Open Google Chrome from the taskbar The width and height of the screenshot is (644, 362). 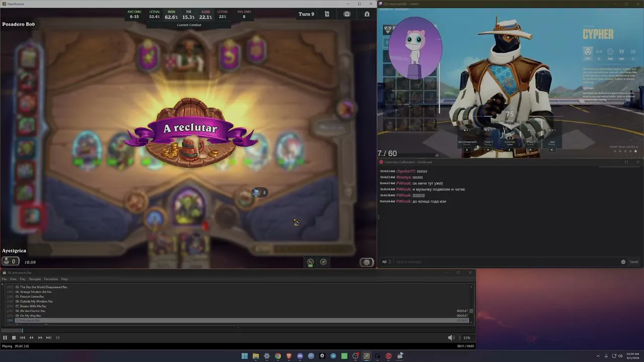tap(278, 356)
